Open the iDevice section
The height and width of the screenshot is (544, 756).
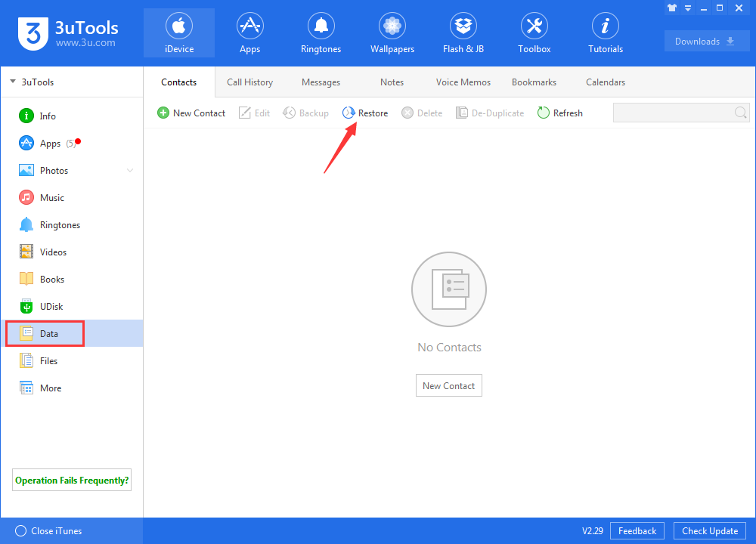[179, 32]
